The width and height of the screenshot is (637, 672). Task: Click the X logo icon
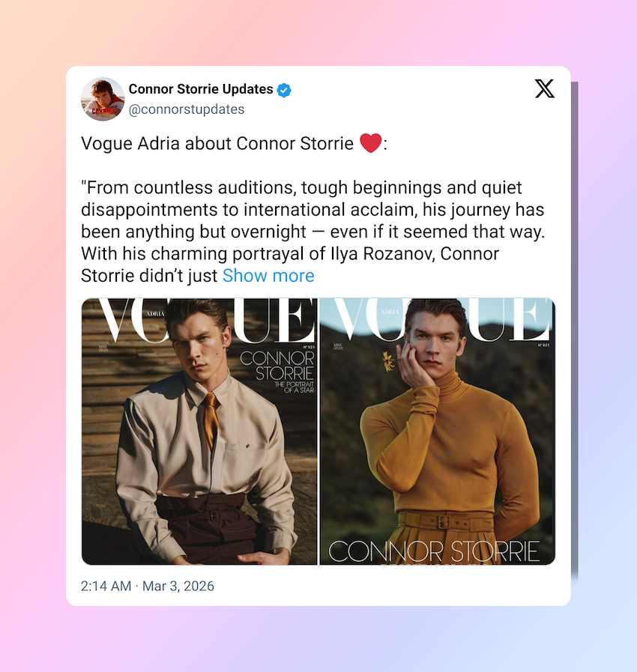click(x=544, y=88)
